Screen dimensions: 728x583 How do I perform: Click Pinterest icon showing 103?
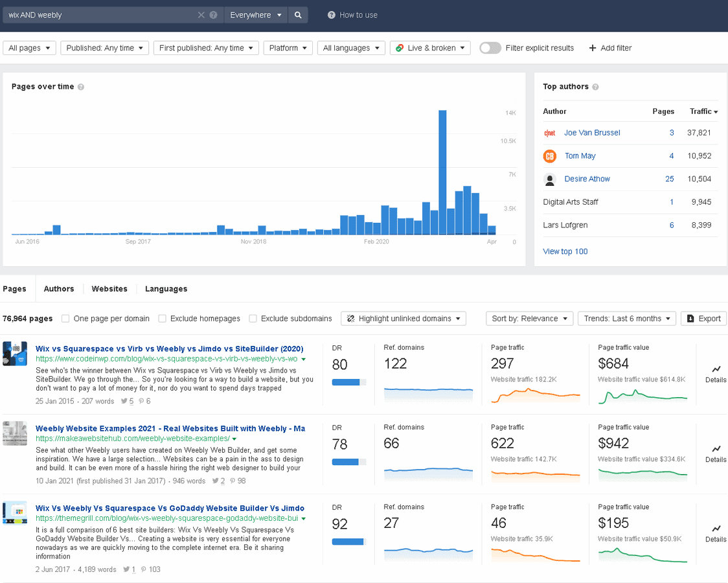(x=144, y=569)
